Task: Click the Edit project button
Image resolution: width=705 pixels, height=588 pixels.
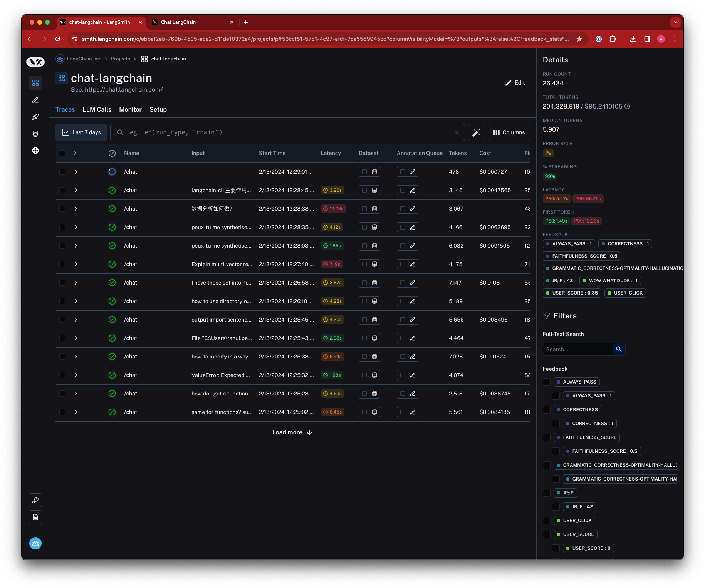Action: tap(515, 83)
